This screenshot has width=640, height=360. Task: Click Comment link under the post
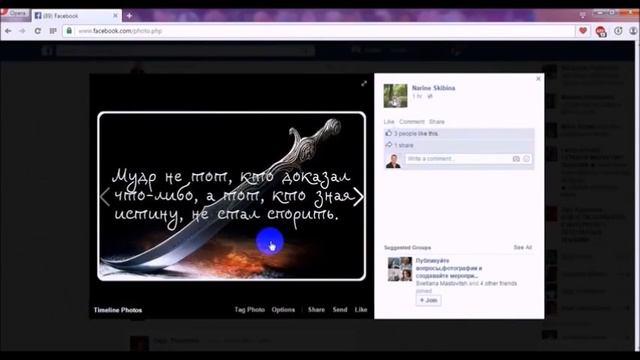(x=411, y=122)
